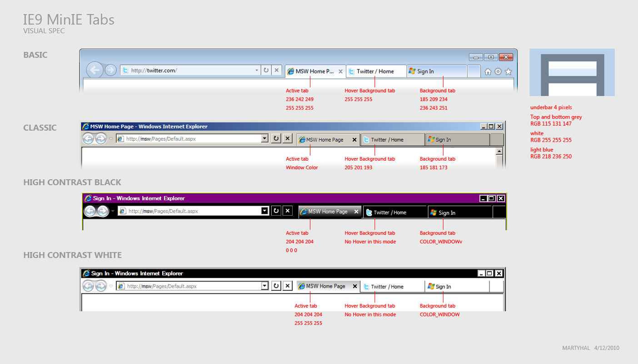Screen dimensions: 638x364
Task: Click Back button in Classic window
Action: pyautogui.click(x=88, y=139)
